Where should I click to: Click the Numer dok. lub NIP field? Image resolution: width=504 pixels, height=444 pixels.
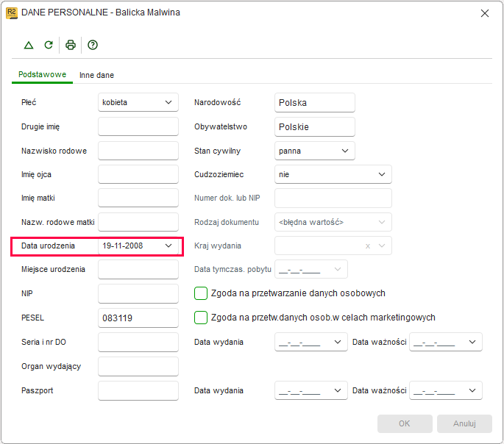[x=333, y=198]
